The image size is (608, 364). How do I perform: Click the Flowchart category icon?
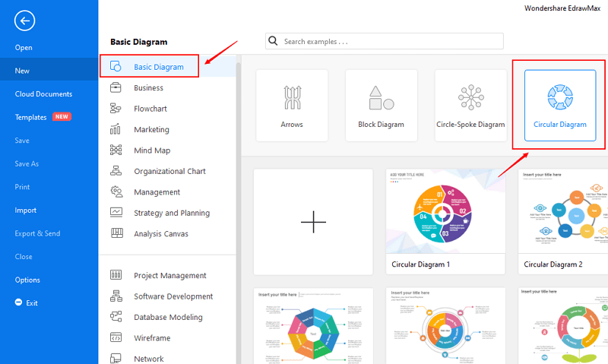click(x=116, y=108)
